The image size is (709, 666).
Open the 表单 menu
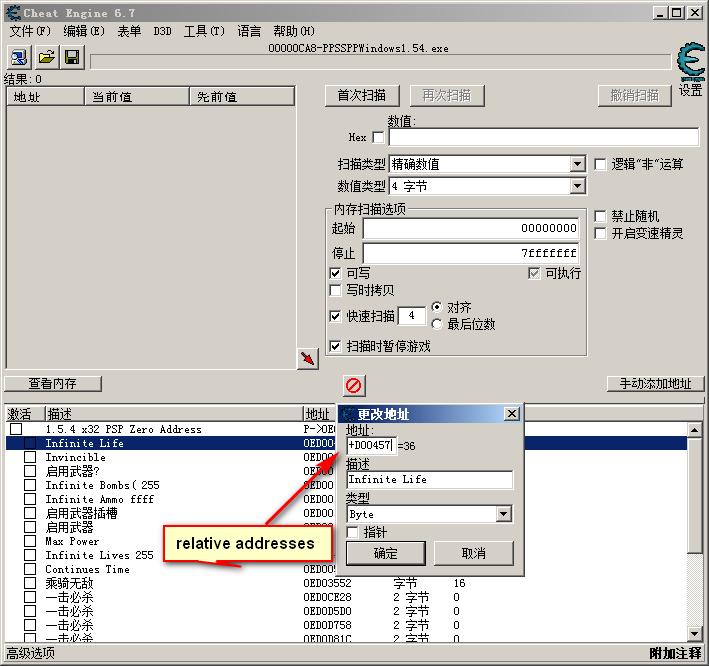tap(129, 31)
